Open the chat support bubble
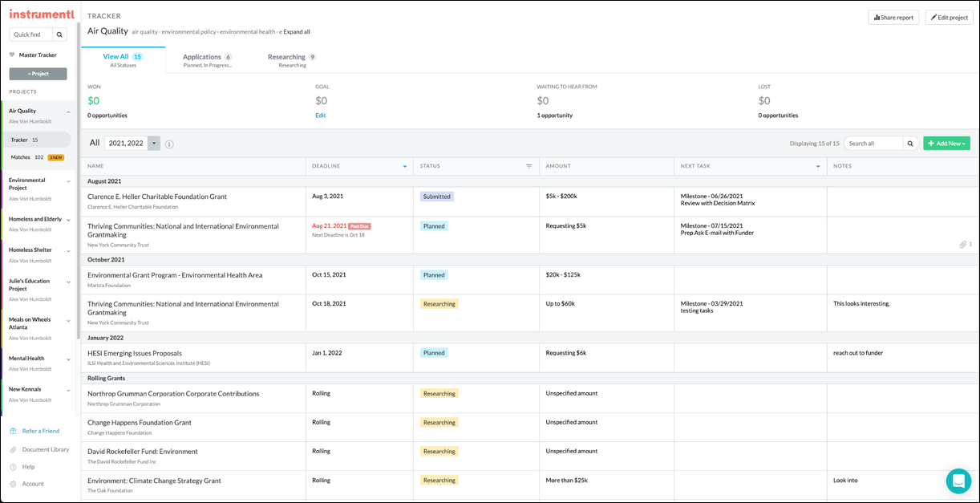 (x=958, y=481)
